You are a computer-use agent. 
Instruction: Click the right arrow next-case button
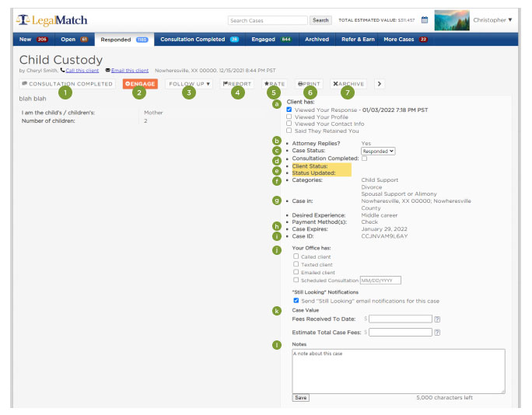[x=379, y=83]
